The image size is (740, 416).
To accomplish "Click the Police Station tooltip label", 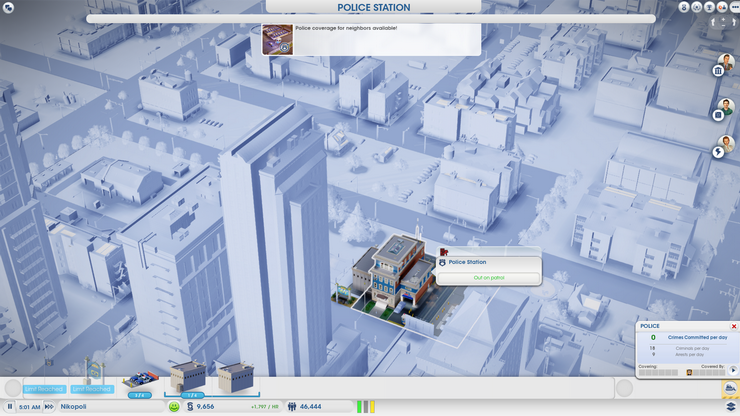I will 467,262.
